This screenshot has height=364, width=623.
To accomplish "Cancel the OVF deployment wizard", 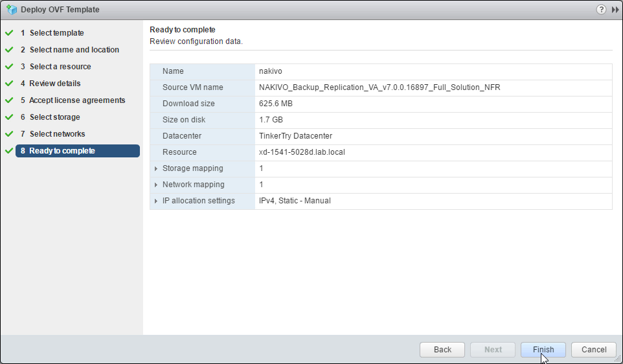I will click(594, 350).
